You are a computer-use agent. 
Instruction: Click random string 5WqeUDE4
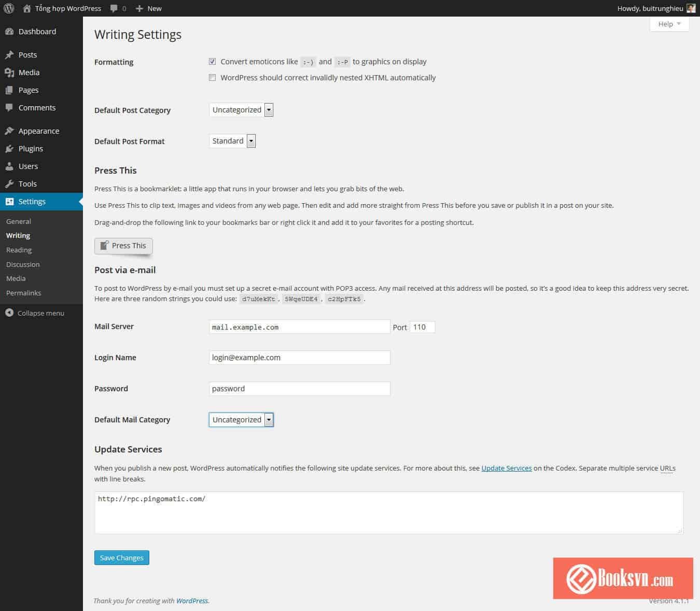pos(301,299)
